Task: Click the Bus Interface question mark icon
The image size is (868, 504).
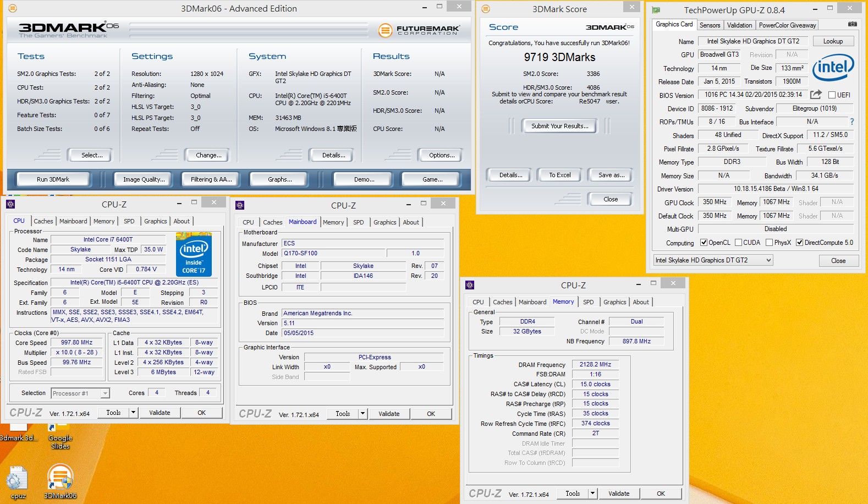Action: (852, 122)
